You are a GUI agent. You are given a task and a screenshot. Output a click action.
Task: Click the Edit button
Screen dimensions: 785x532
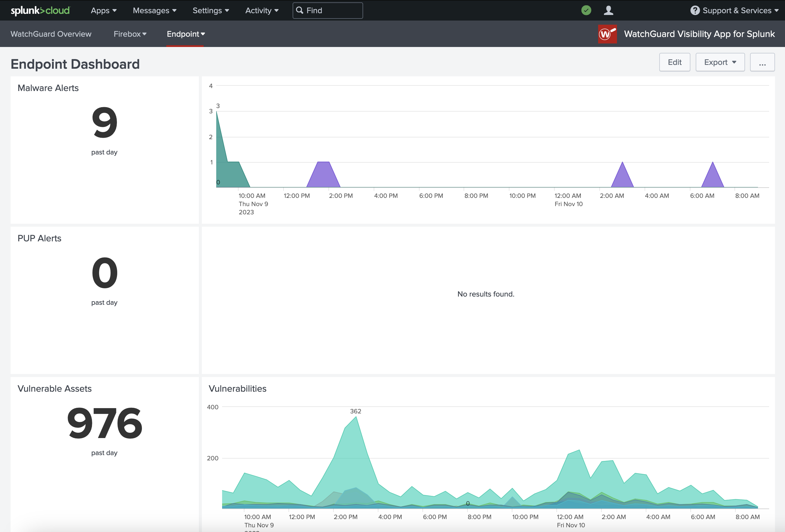(x=675, y=62)
